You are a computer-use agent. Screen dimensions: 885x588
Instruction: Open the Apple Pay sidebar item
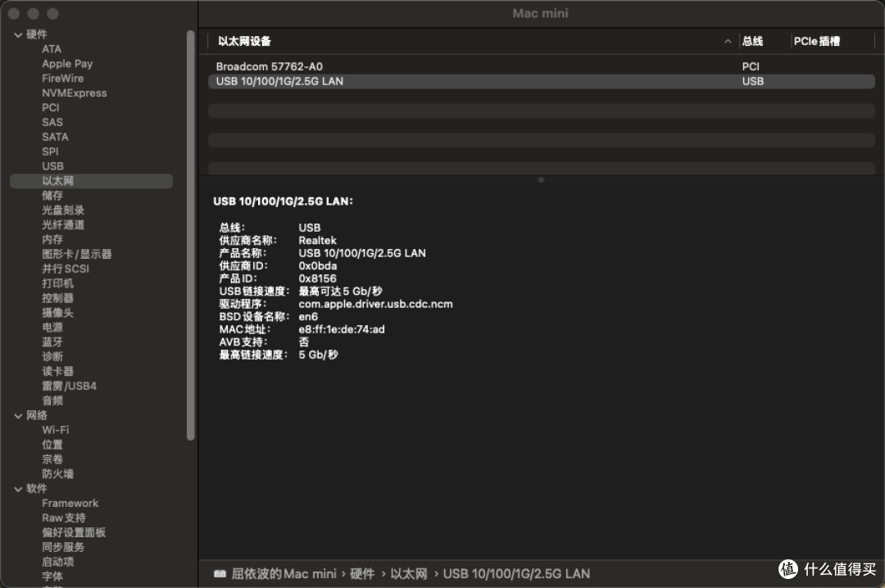coord(67,64)
